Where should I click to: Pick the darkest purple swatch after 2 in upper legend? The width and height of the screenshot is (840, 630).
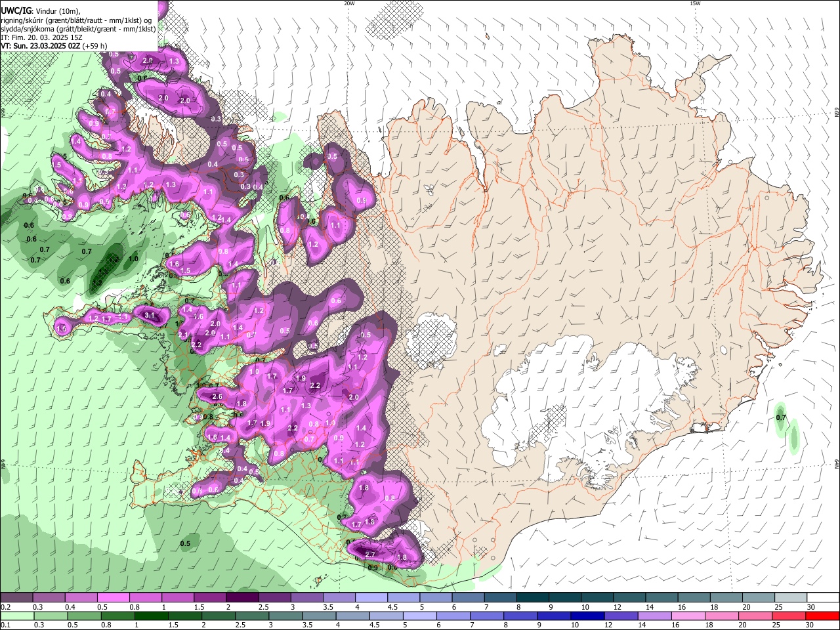242,598
